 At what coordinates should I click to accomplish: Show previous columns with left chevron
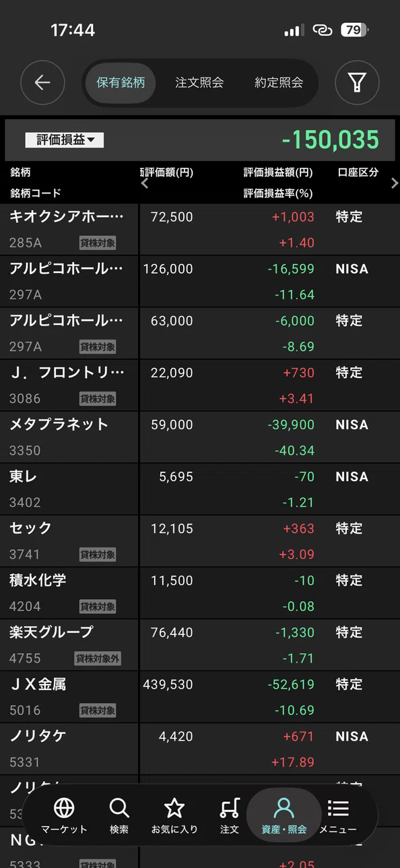[144, 183]
